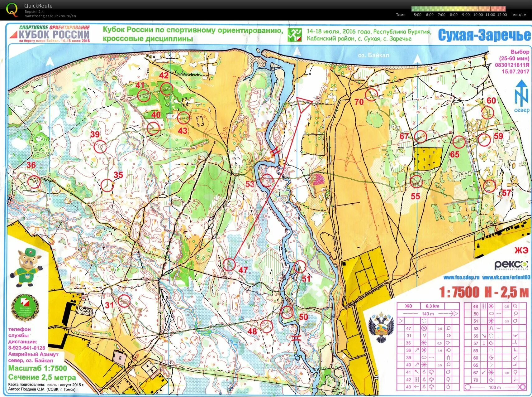Image resolution: width=532 pixels, height=397 pixels.
Task: Click the Сечение 2,5 метра text
Action: point(42,377)
